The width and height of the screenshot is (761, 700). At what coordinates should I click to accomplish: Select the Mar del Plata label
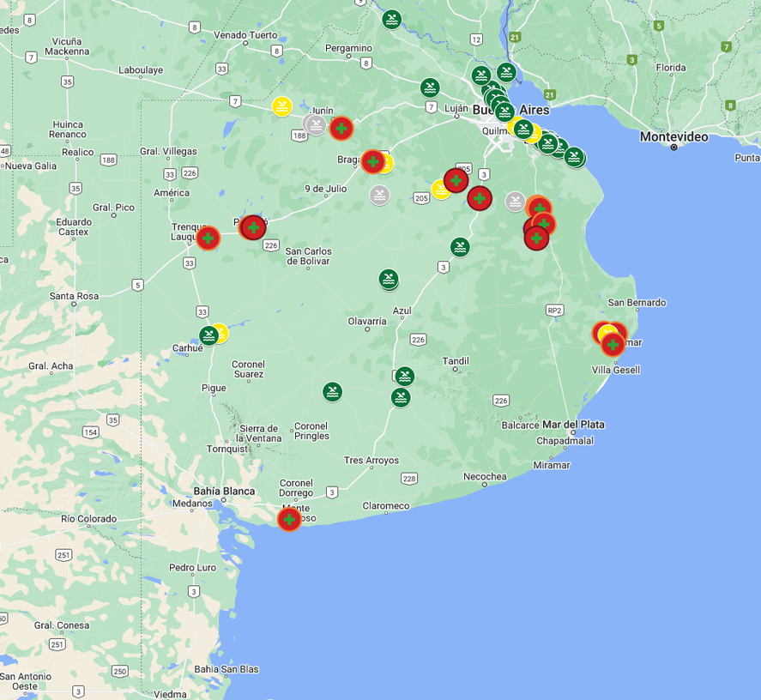click(573, 425)
